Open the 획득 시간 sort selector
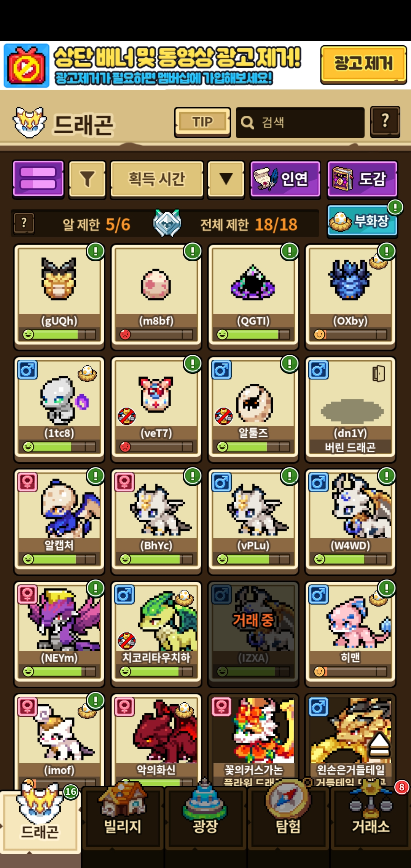The image size is (411, 868). [157, 179]
